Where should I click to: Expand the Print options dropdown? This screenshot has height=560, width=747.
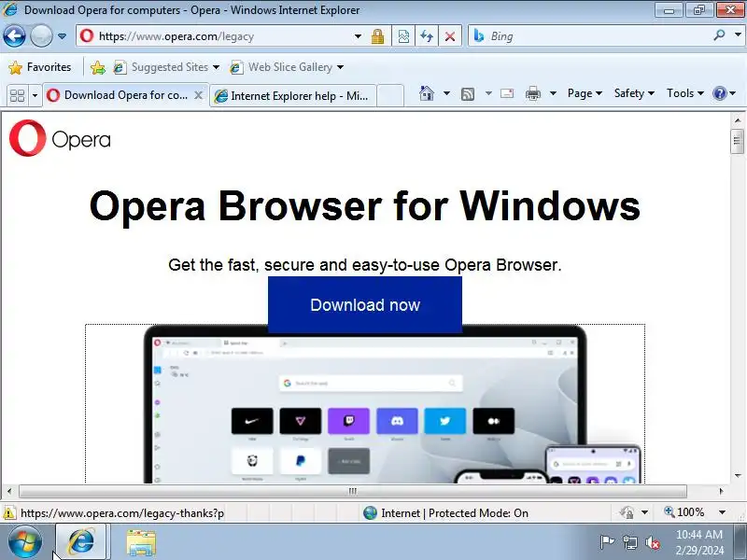[553, 93]
